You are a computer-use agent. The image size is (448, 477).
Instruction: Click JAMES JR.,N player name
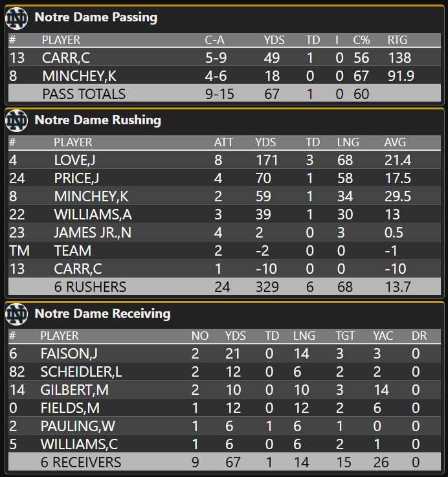point(92,233)
